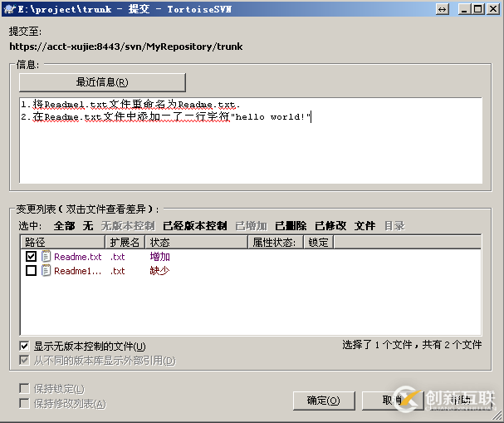Uncheck the Readme.txt checkbox
Viewport: 504px width, 423px height.
tap(32, 256)
